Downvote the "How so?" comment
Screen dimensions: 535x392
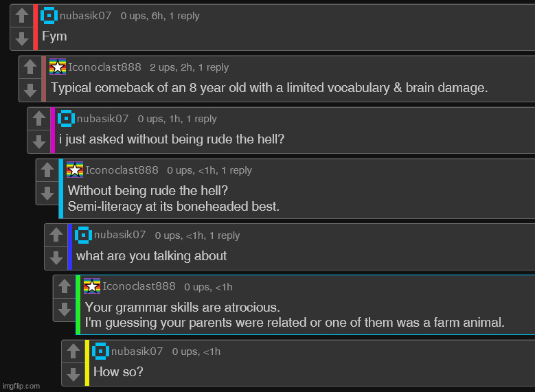click(73, 375)
